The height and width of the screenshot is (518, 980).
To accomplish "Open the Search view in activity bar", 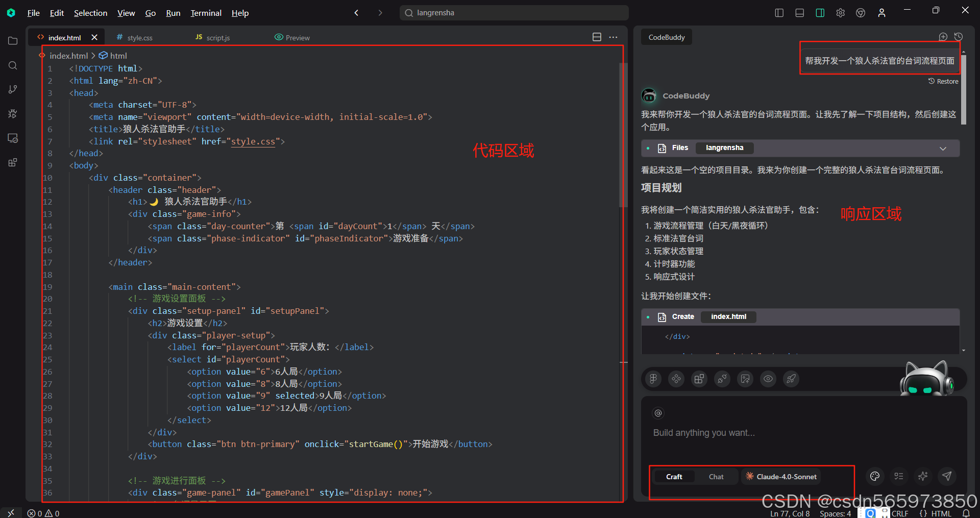I will [x=13, y=65].
